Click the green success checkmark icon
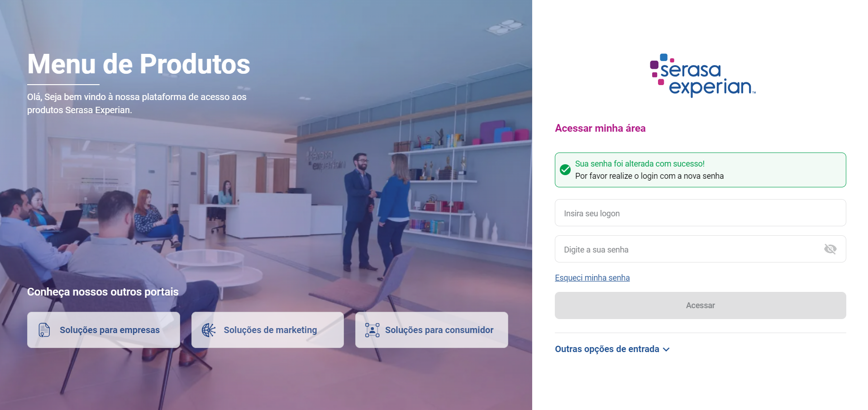 (x=565, y=170)
